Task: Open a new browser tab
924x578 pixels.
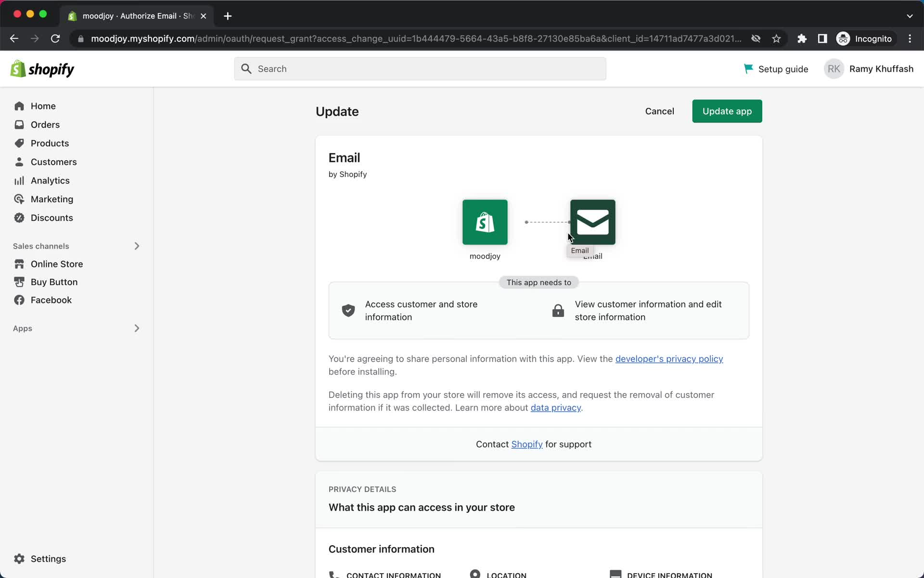Action: click(228, 16)
